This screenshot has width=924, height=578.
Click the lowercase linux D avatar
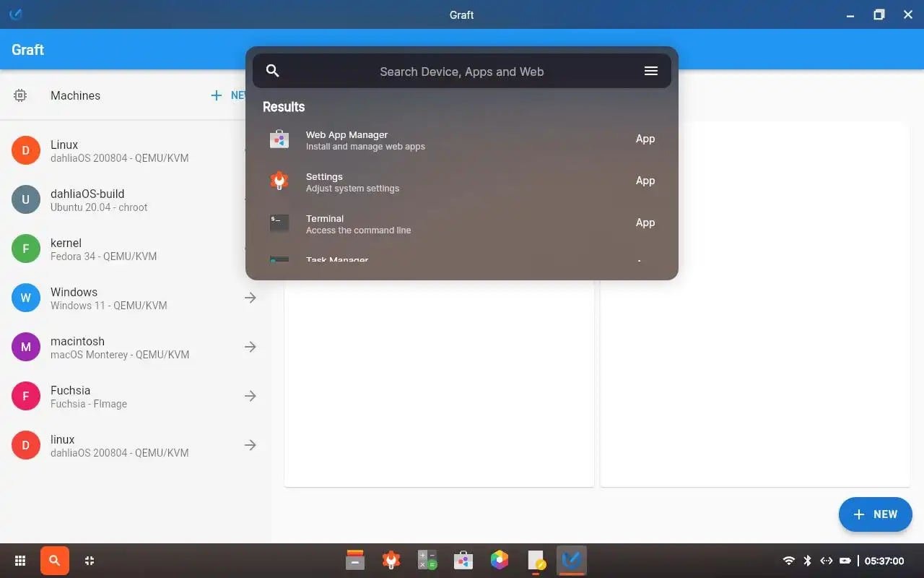pos(26,445)
